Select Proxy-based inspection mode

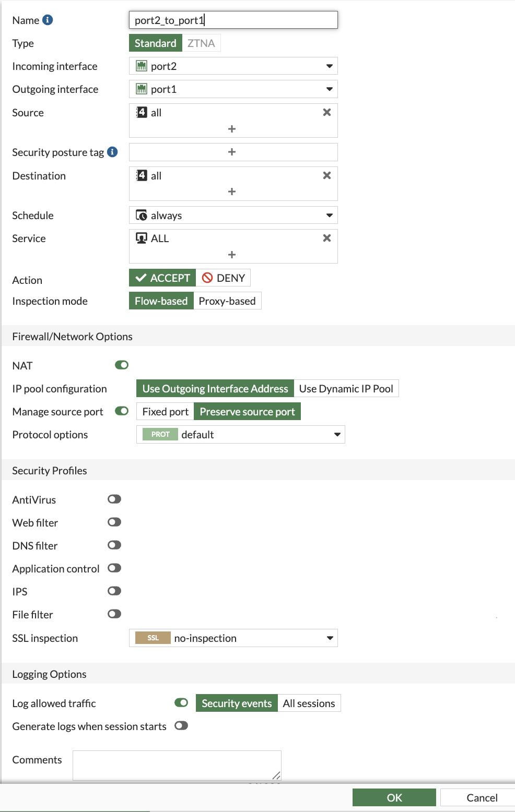pos(228,301)
